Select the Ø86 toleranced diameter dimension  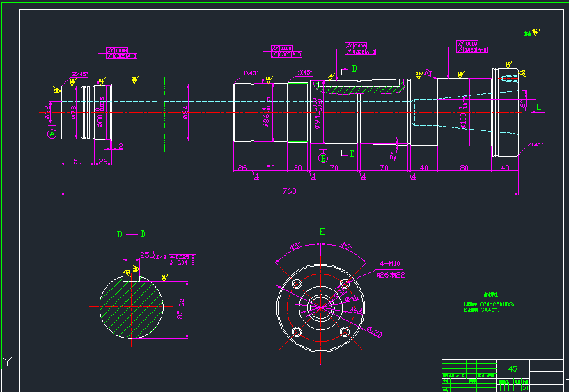point(266,113)
